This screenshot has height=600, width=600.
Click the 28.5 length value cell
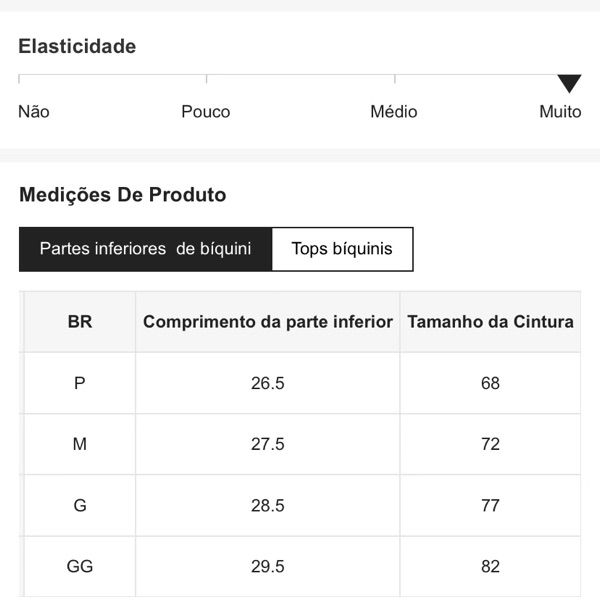pos(268,505)
